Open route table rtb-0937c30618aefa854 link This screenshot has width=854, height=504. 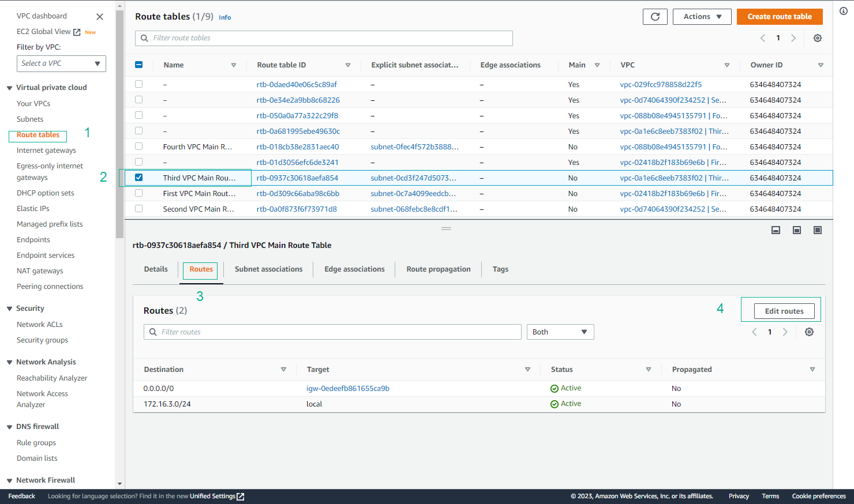pyautogui.click(x=297, y=178)
